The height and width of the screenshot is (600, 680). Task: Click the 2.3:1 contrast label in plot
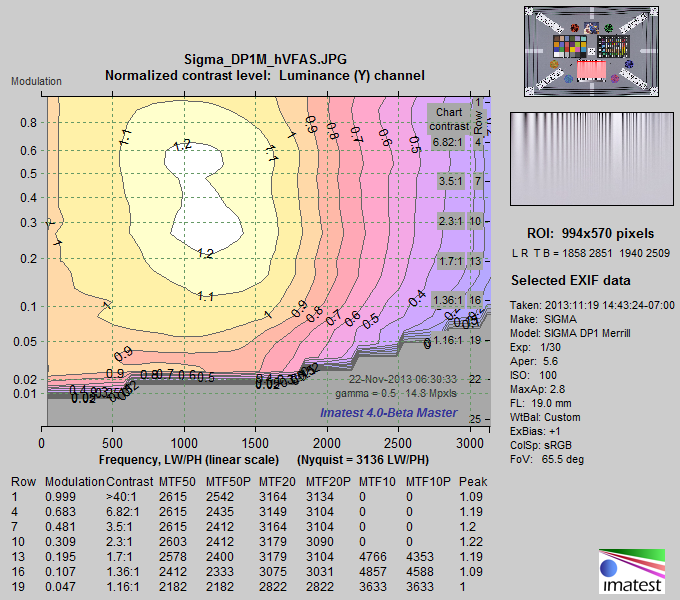tap(451, 221)
